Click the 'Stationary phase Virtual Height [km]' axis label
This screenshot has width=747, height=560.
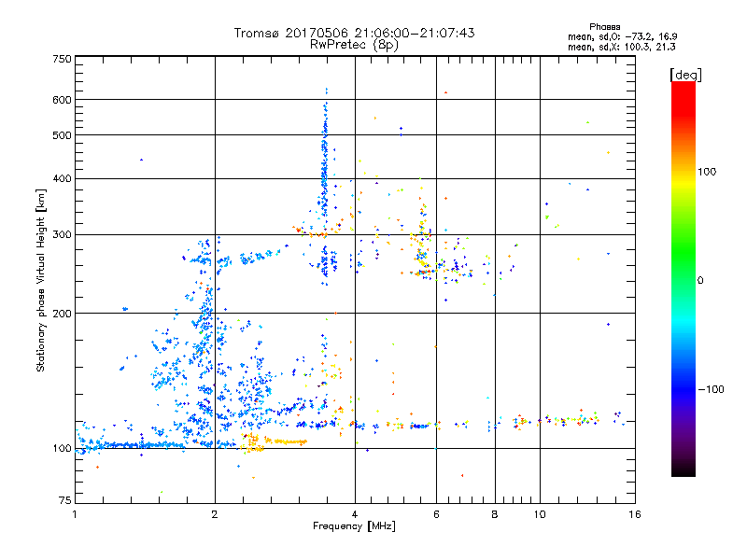click(41, 280)
